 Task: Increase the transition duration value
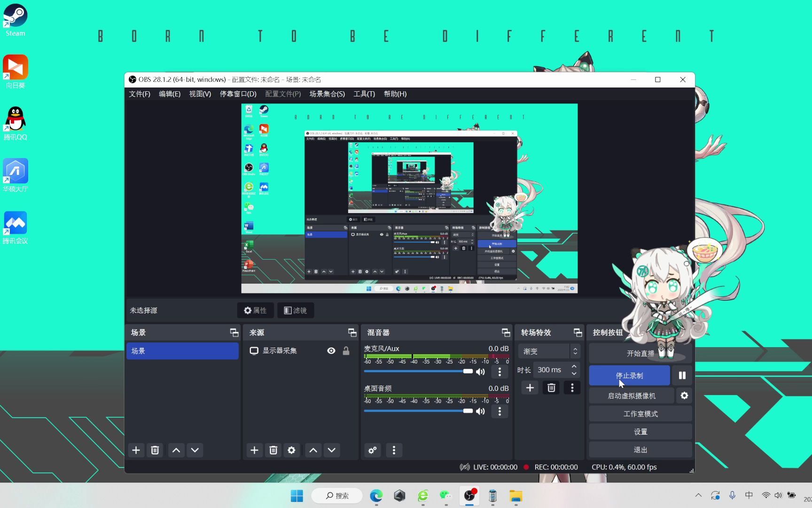click(574, 366)
